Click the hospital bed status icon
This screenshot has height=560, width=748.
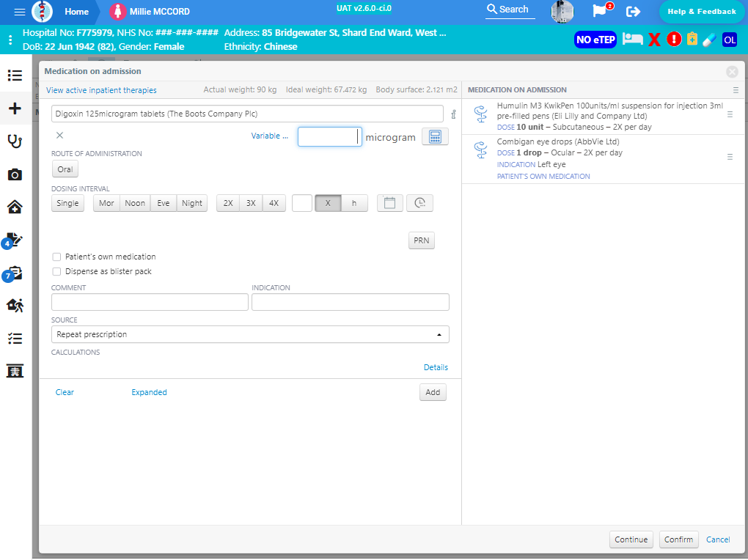click(x=633, y=39)
